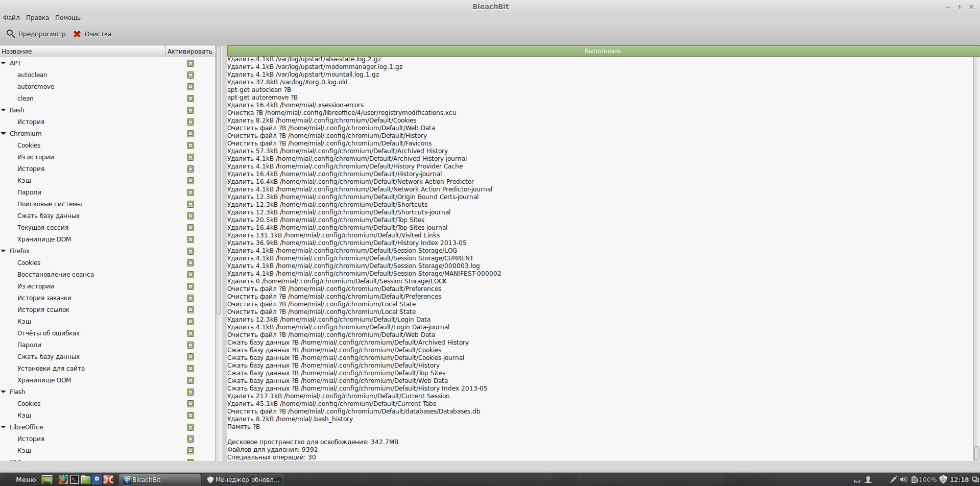This screenshot has height=486, width=980.
Task: Click the log output vertical scrollbar
Action: [x=976, y=453]
